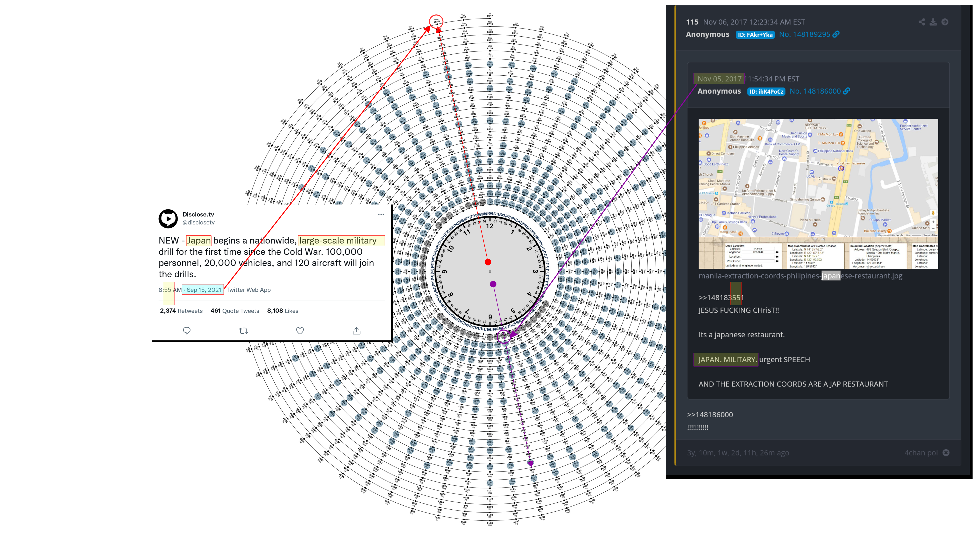The width and height of the screenshot is (980, 539).
Task: Click the Disclose.tv profile avatar
Action: [168, 219]
